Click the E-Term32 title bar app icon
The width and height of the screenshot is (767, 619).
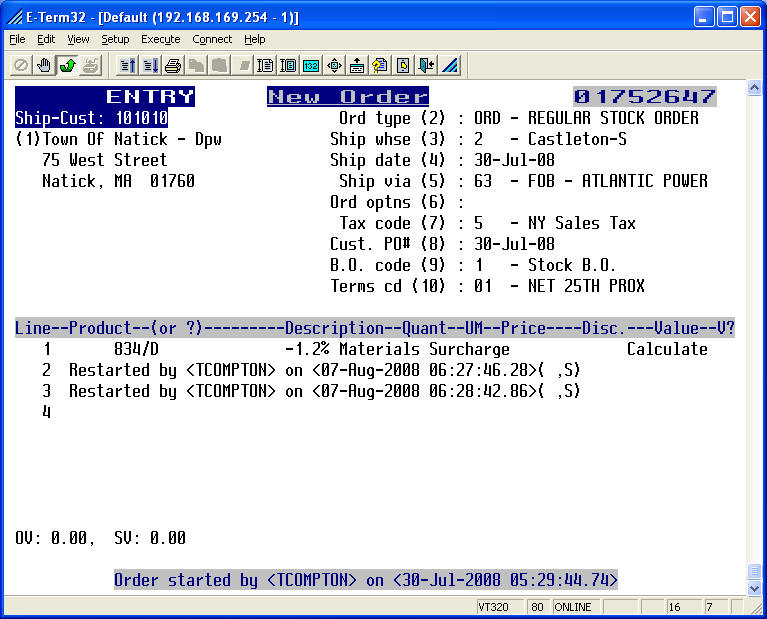(15, 17)
